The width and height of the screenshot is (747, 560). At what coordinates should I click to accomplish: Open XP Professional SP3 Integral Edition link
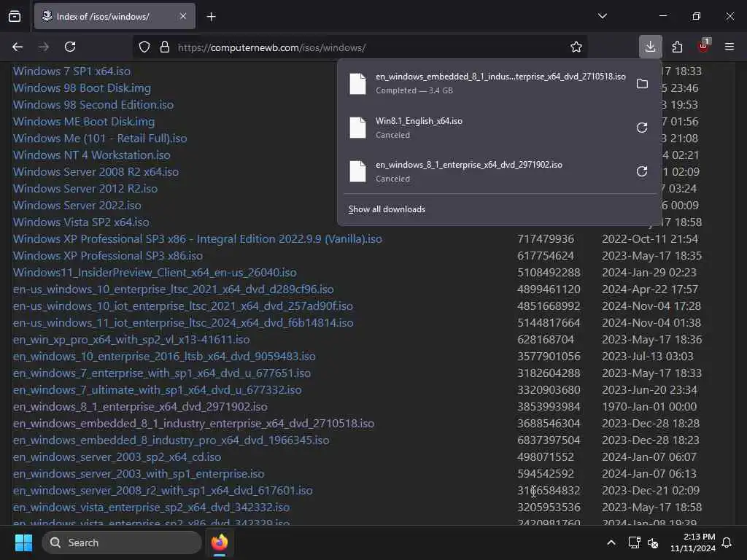(x=198, y=239)
